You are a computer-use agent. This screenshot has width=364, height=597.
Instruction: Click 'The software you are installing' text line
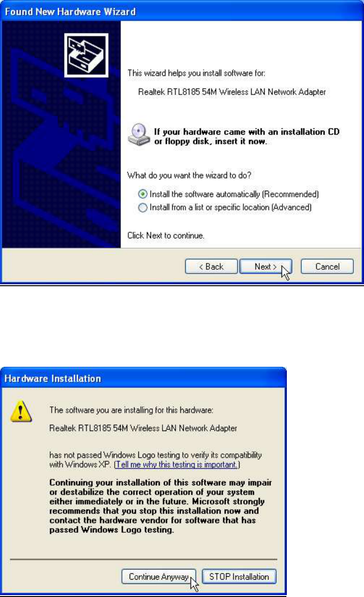click(x=135, y=410)
